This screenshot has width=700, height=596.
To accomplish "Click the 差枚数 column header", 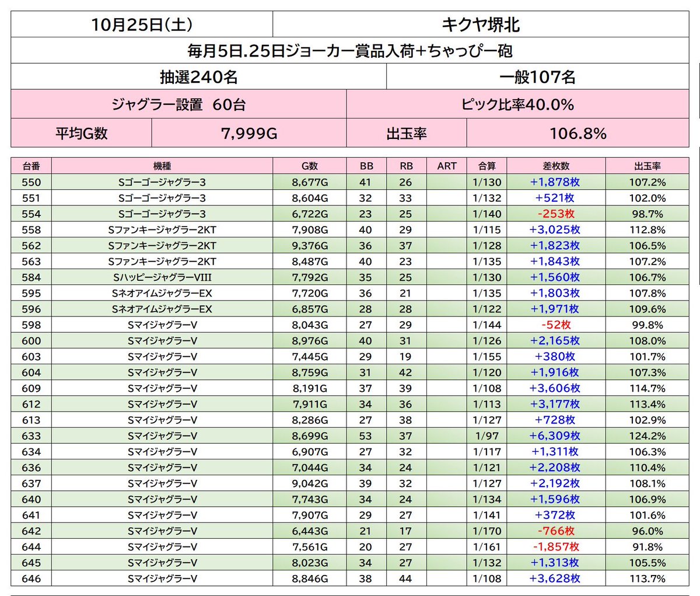I will 556,166.
